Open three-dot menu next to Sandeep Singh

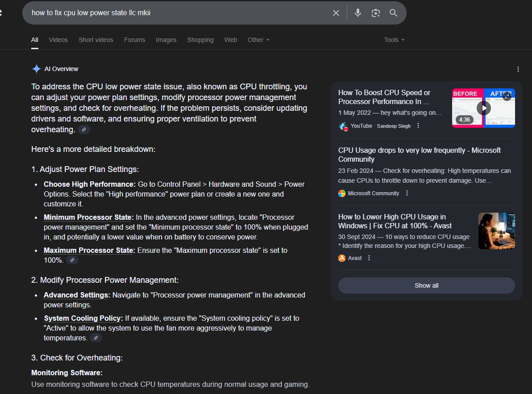[418, 126]
